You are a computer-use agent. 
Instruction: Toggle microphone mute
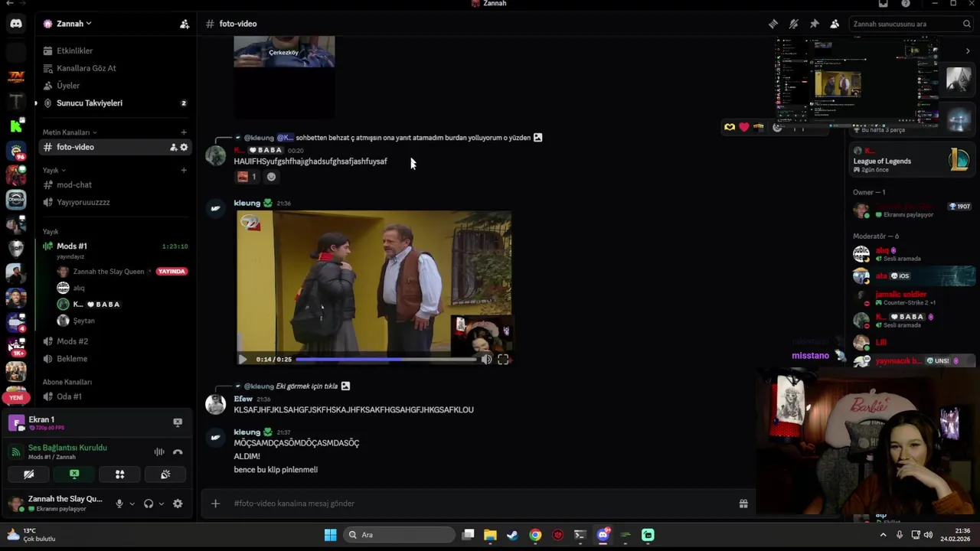click(119, 504)
